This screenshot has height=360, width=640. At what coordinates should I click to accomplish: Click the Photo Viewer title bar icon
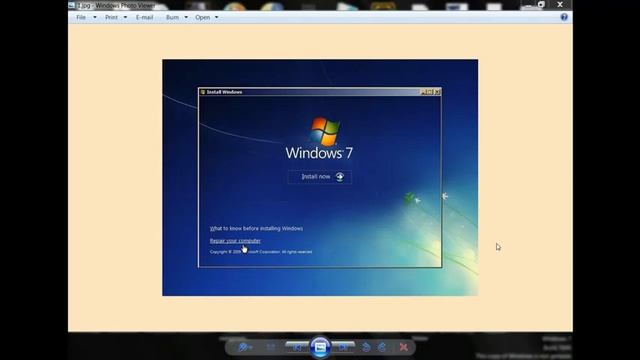[72, 5]
